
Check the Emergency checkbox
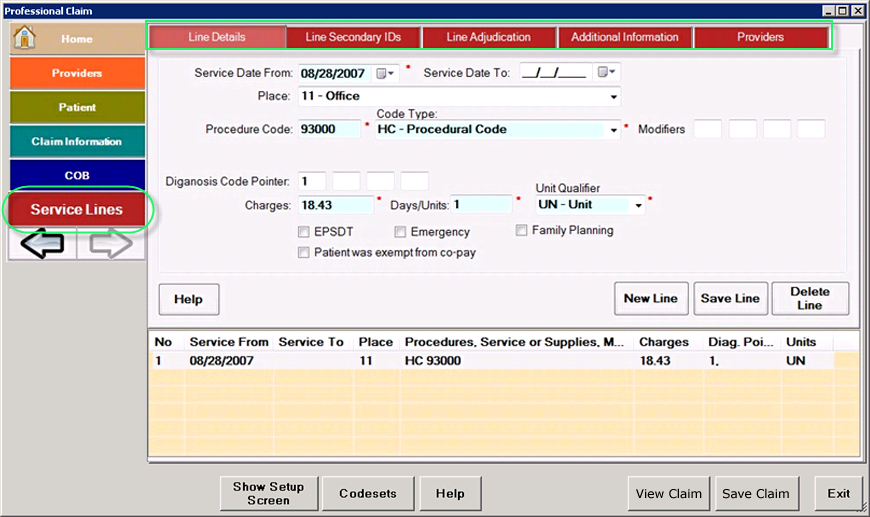(401, 232)
